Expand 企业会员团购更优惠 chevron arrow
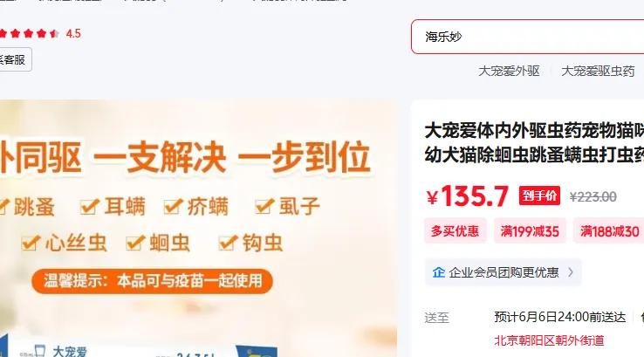The height and width of the screenshot is (357, 644). (x=571, y=272)
